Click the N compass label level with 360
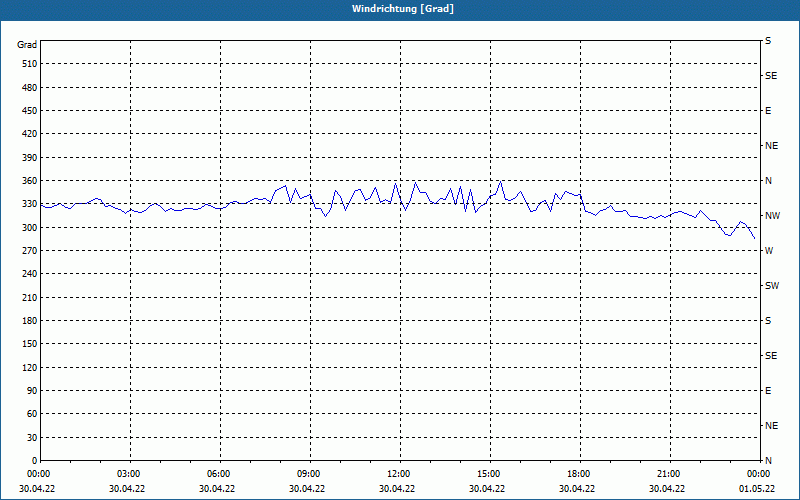The width and height of the screenshot is (800, 500). pos(768,181)
